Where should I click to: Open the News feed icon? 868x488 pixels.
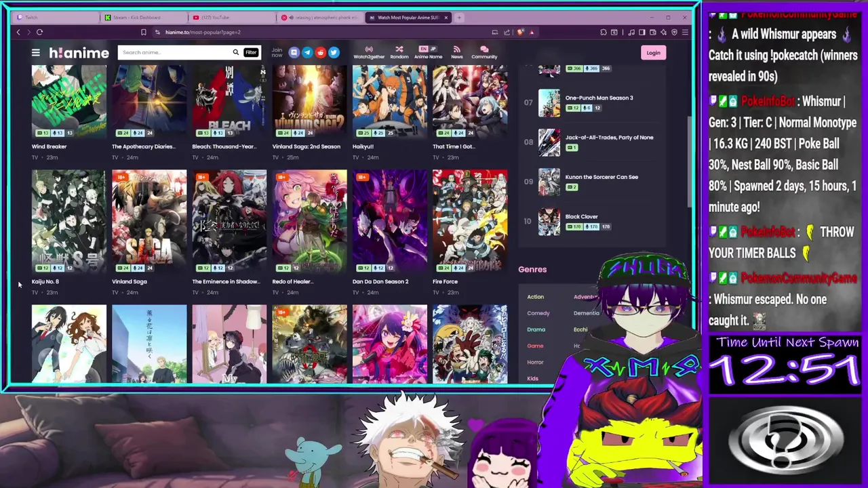[x=456, y=52]
